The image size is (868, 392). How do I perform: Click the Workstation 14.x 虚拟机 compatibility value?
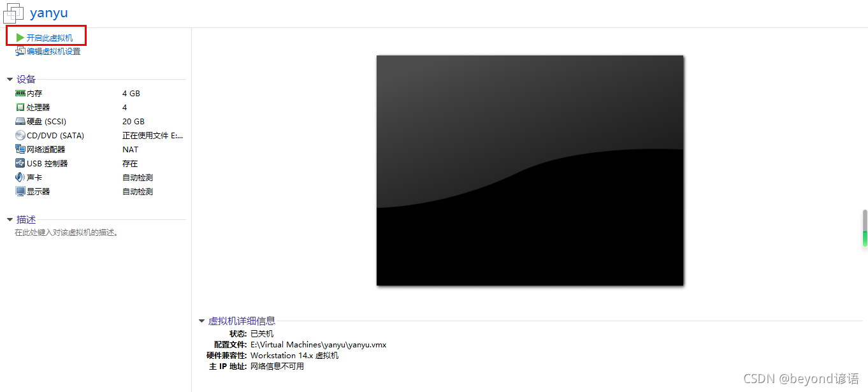[294, 355]
